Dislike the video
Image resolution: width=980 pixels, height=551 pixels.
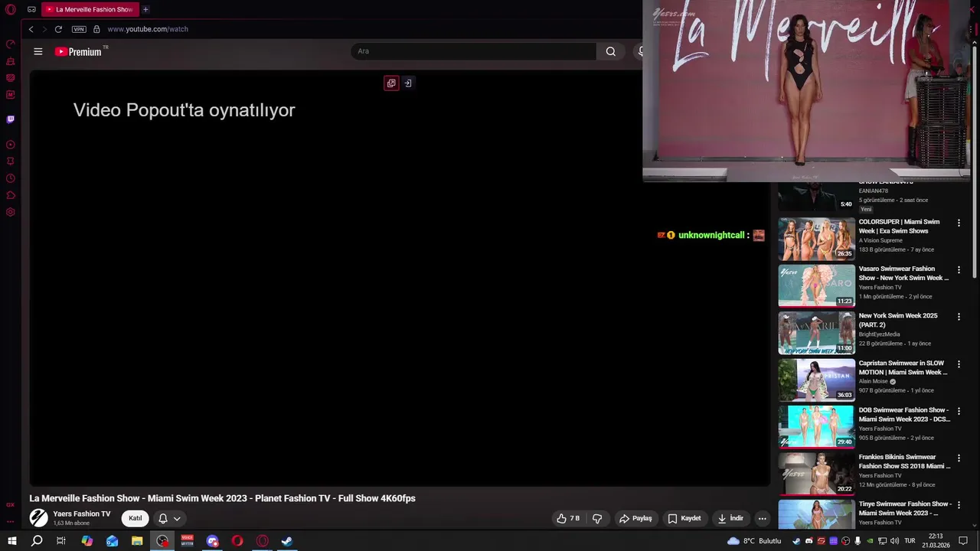[597, 518]
